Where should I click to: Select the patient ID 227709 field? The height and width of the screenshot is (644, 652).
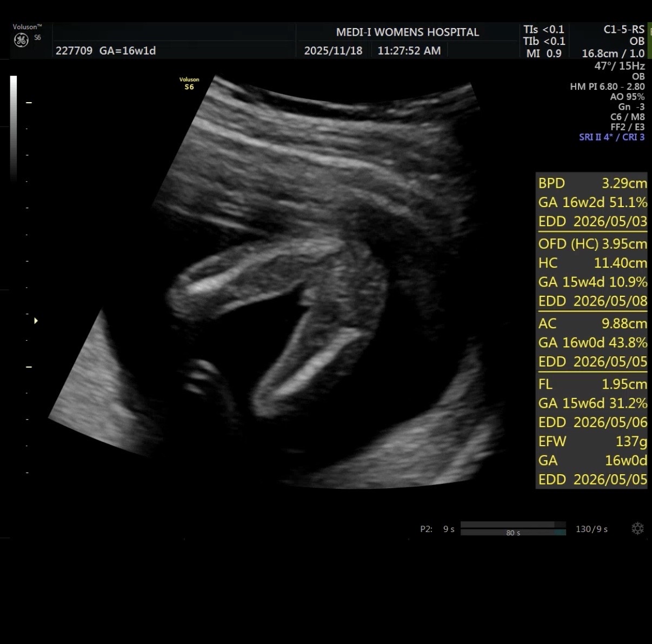(74, 51)
